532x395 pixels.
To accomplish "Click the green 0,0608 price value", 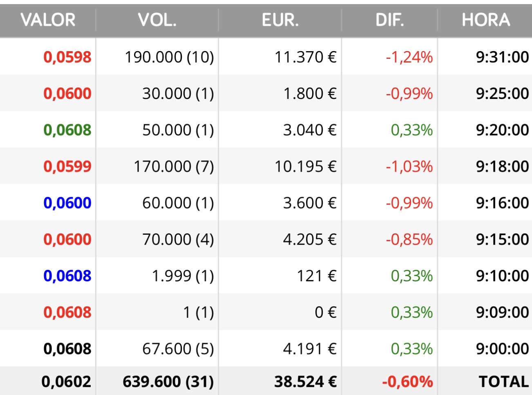I will 67,130.
